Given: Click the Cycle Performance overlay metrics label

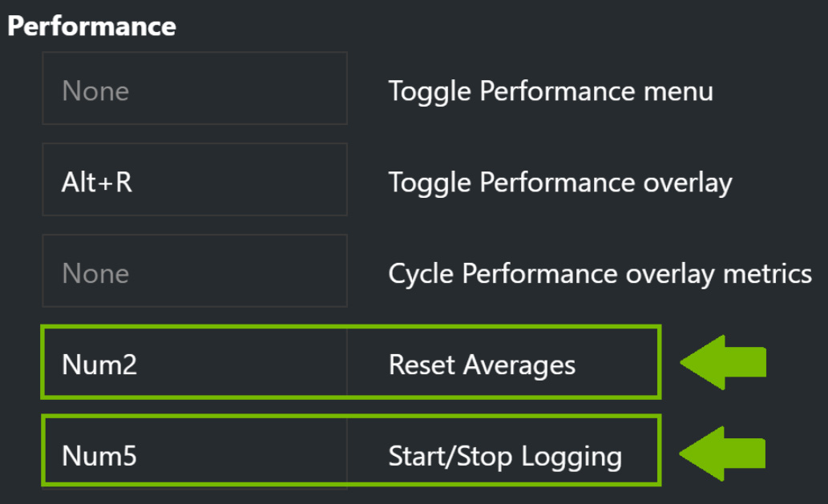Looking at the screenshot, I should pyautogui.click(x=600, y=273).
